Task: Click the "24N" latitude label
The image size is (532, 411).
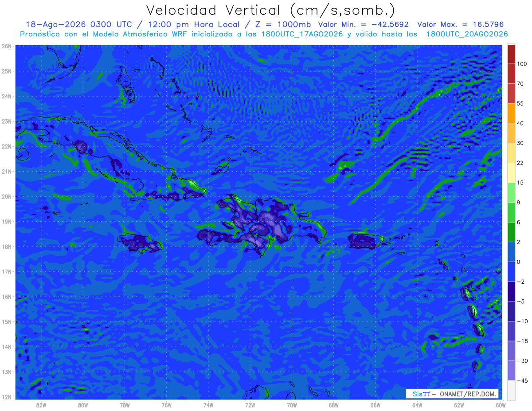Action: click(6, 96)
